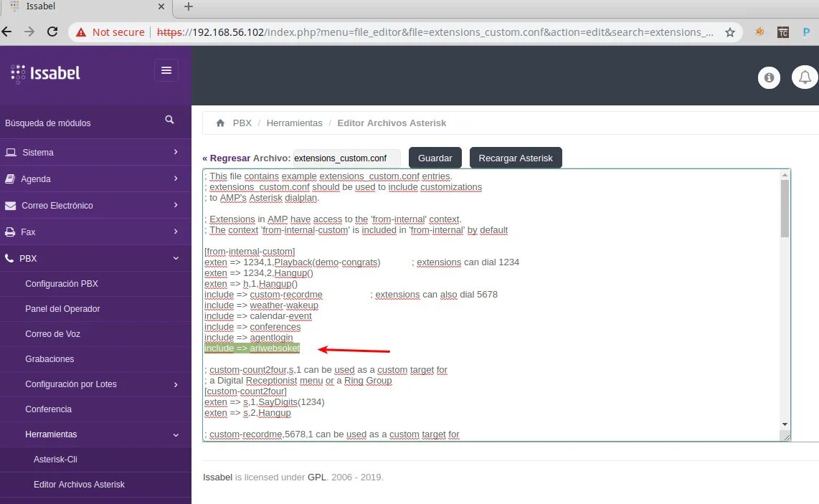Expand the Agenda menu chevron

pyautogui.click(x=176, y=179)
